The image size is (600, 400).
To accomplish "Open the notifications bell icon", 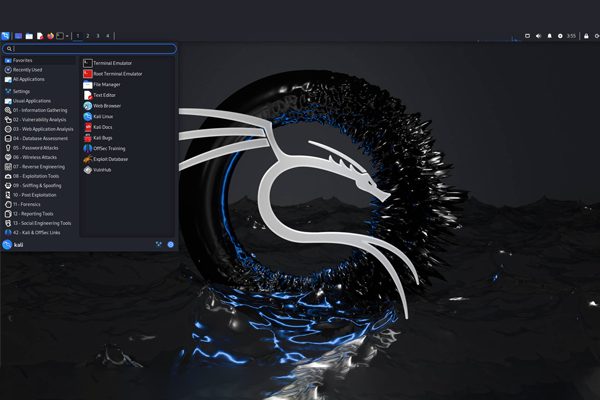I will (548, 36).
